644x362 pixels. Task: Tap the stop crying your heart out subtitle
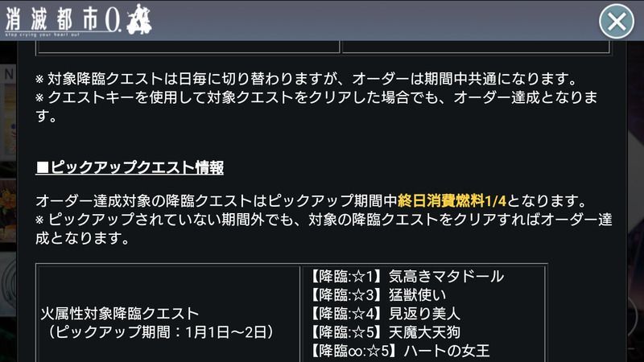43,35
